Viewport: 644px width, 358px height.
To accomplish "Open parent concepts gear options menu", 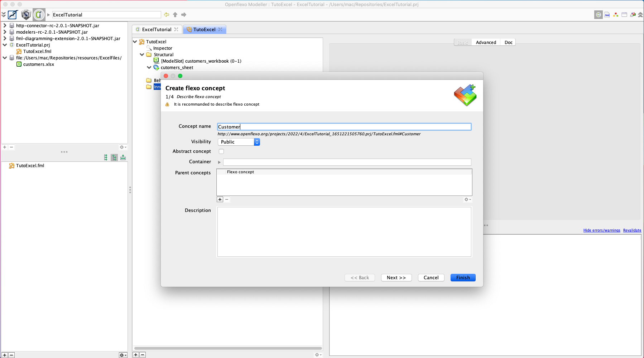I will 467,199.
